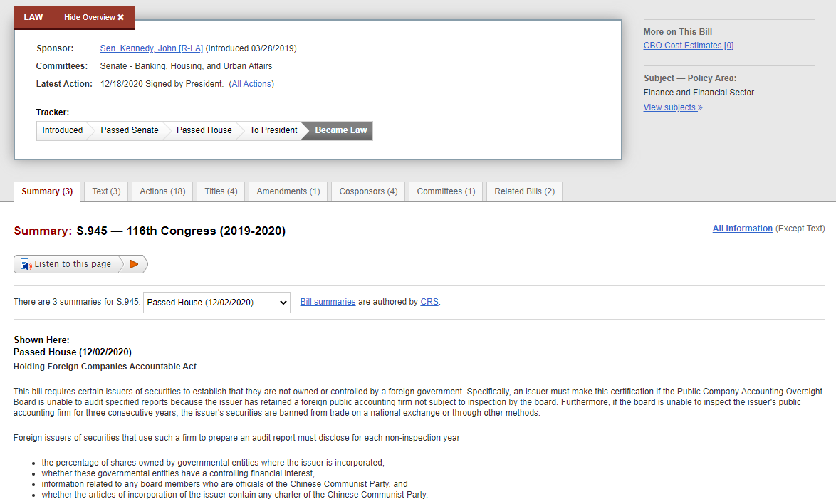Image resolution: width=836 pixels, height=504 pixels.
Task: Click Hide Overview close button
Action: pos(94,17)
